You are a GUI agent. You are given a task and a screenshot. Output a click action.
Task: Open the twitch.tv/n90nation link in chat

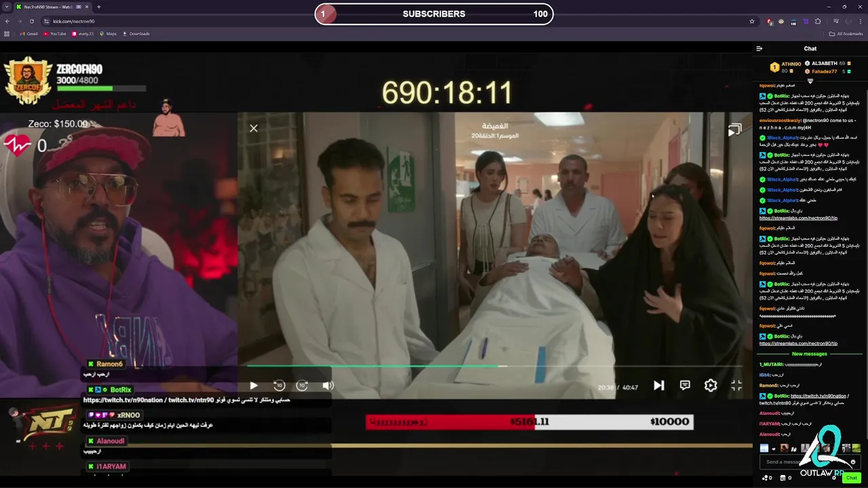(818, 396)
